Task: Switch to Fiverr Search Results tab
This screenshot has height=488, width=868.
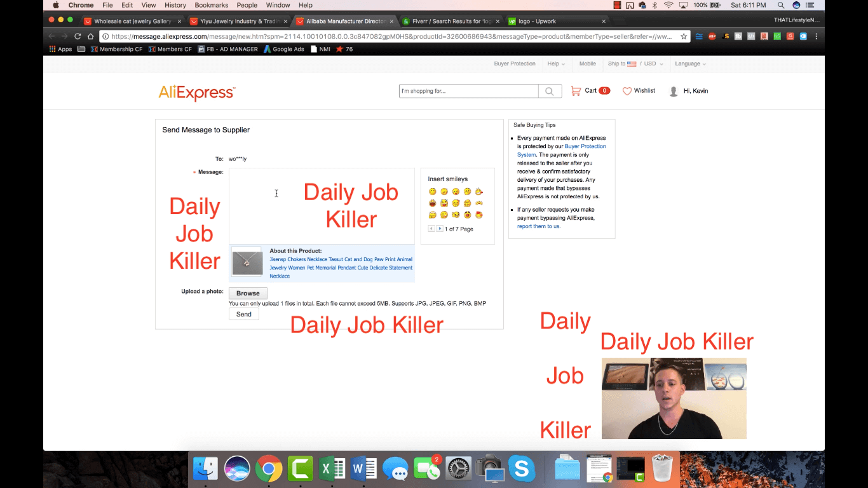Action: 452,21
